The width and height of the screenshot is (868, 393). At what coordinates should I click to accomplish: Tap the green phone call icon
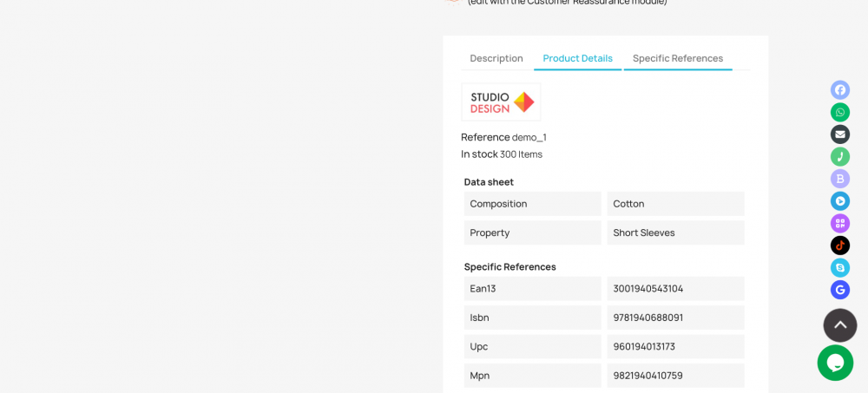pyautogui.click(x=839, y=156)
